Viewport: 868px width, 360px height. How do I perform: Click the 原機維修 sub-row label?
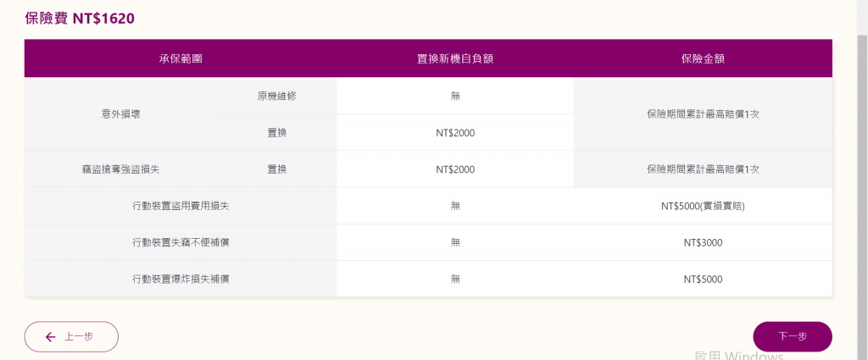[277, 96]
